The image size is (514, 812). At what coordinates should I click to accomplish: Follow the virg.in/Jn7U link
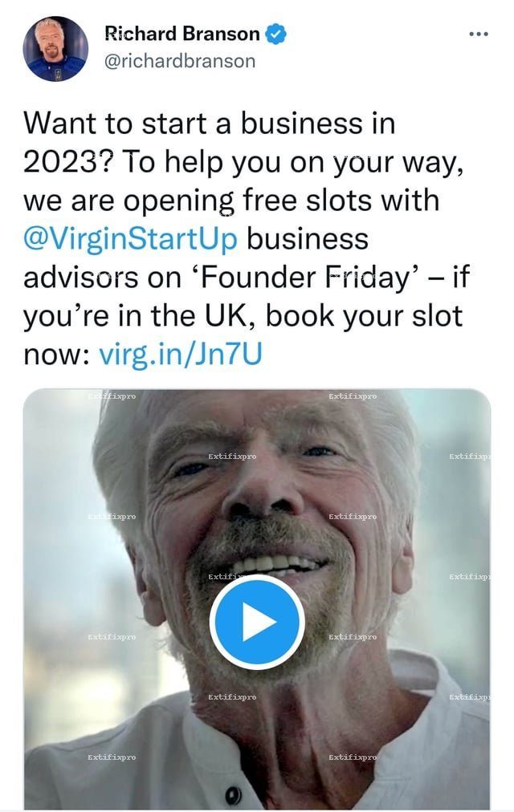pos(180,354)
